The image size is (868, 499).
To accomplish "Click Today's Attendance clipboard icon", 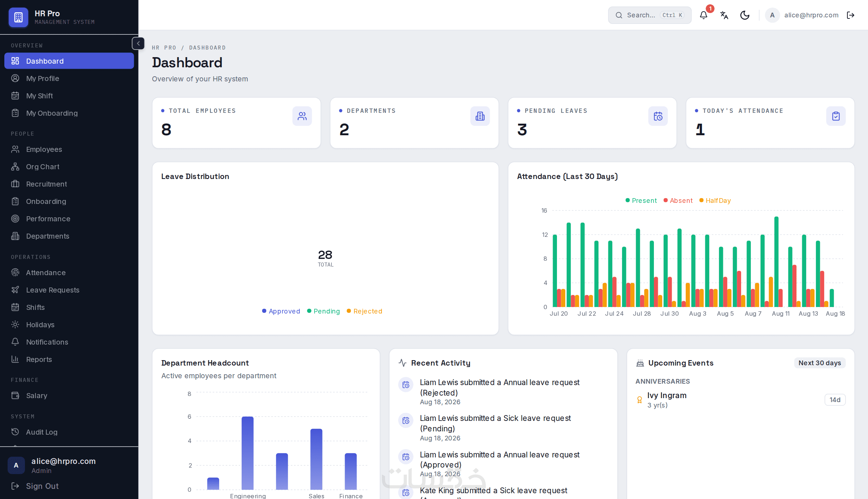I will 836,116.
